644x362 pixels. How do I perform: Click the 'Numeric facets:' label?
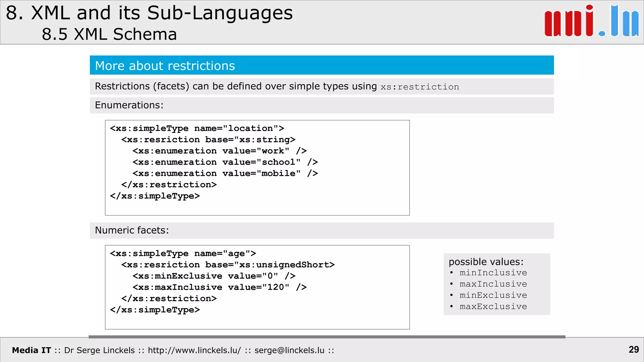pyautogui.click(x=132, y=230)
